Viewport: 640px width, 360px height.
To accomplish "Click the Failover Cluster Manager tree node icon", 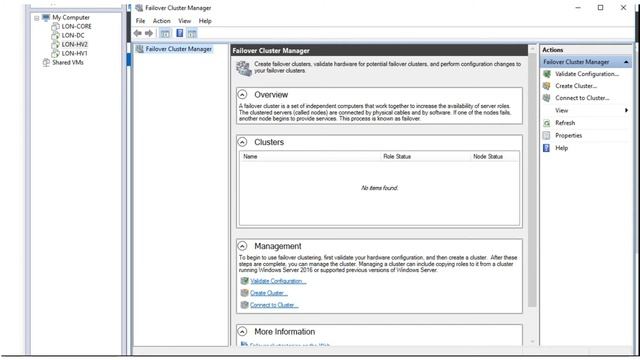I will pyautogui.click(x=140, y=49).
